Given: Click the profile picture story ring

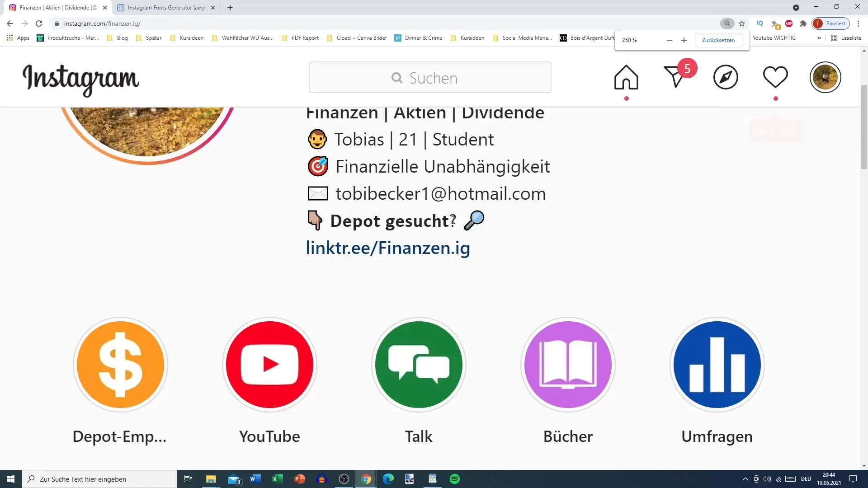Looking at the screenshot, I should click(x=147, y=136).
